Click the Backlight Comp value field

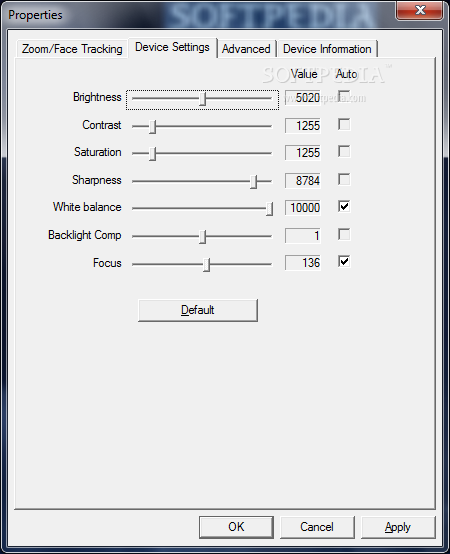(303, 235)
